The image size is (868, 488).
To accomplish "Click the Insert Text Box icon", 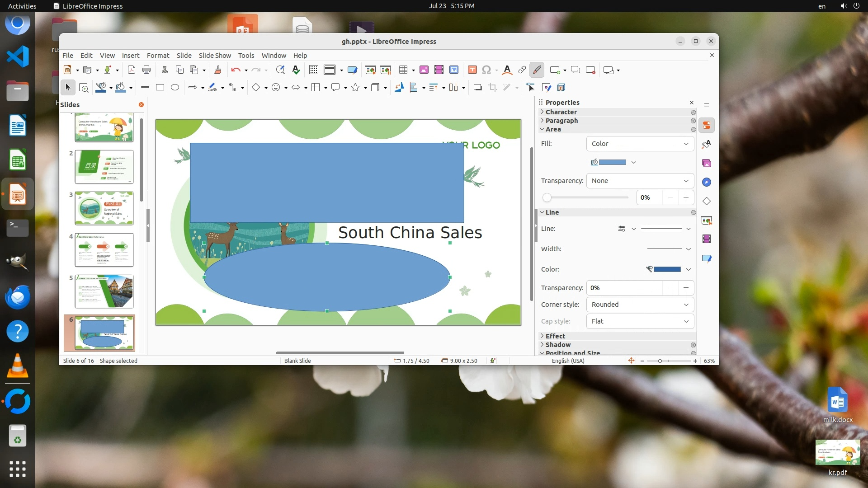I will coord(472,70).
